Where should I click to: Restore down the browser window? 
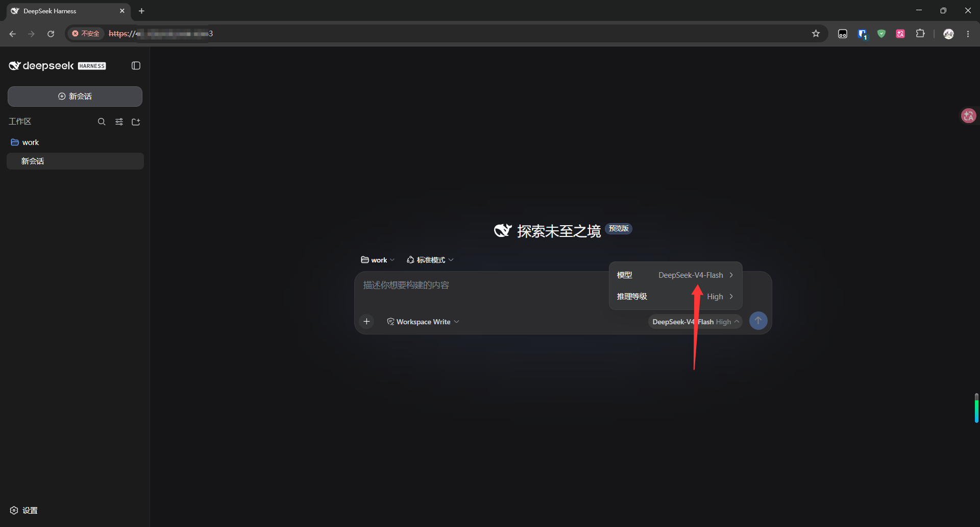click(943, 10)
